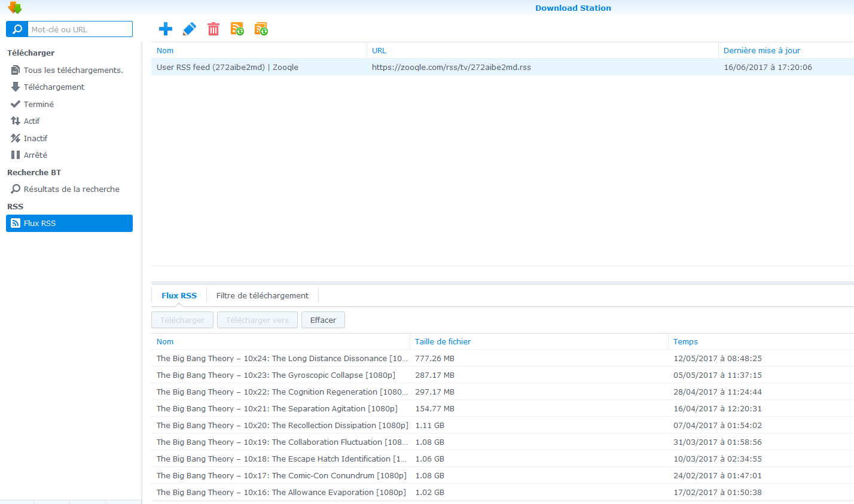Image resolution: width=854 pixels, height=504 pixels.
Task: Open Résultats de la recherche
Action: click(x=71, y=189)
